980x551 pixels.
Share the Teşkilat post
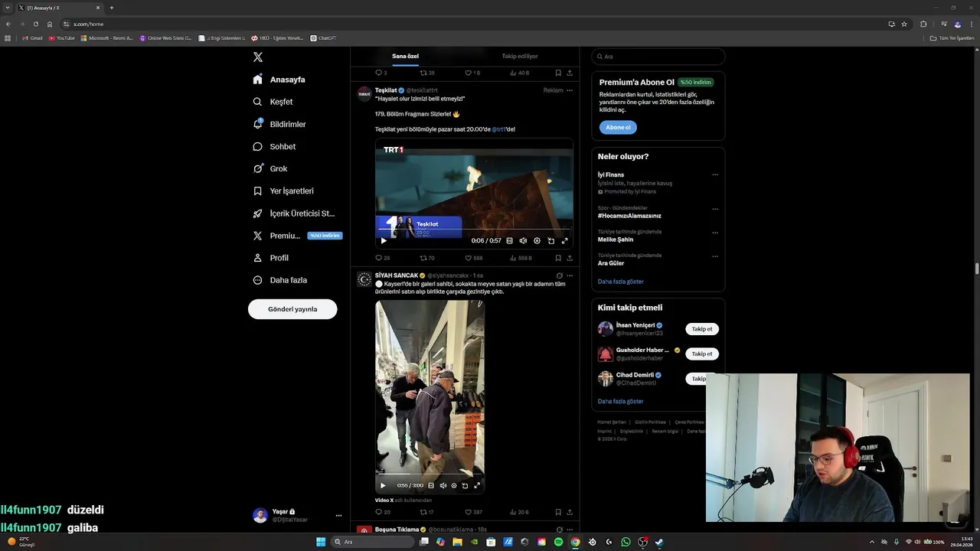pos(570,258)
